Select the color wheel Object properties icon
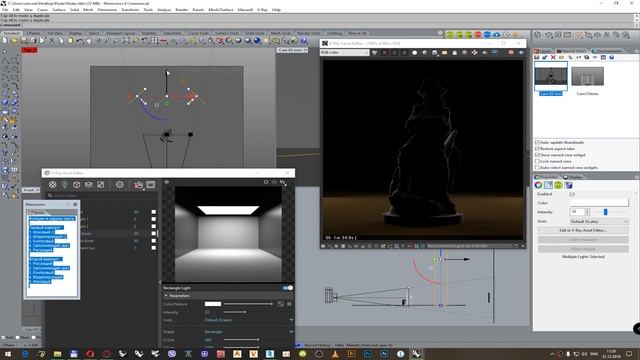Viewport: 640px width, 360px height. [x=538, y=185]
